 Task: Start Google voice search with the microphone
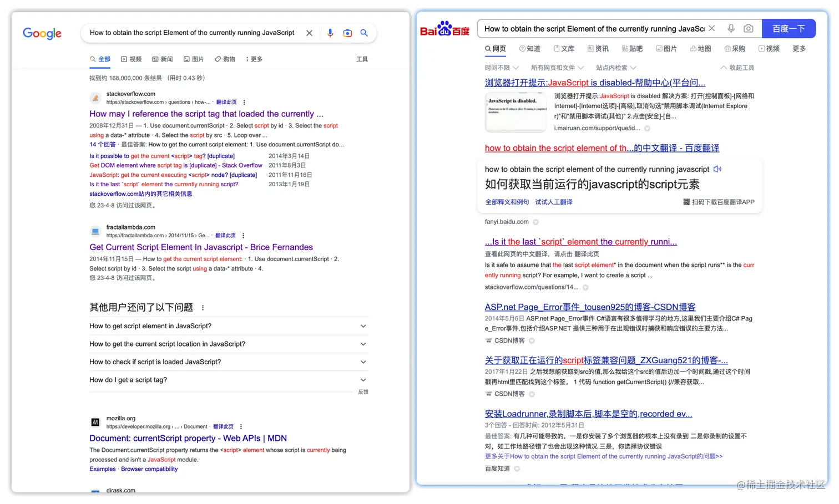coord(330,33)
